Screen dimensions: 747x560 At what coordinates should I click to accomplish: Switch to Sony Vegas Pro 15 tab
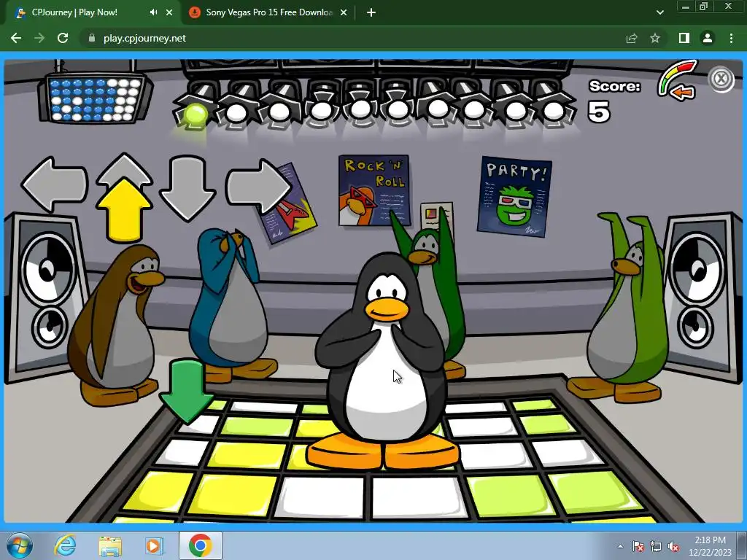pos(268,12)
